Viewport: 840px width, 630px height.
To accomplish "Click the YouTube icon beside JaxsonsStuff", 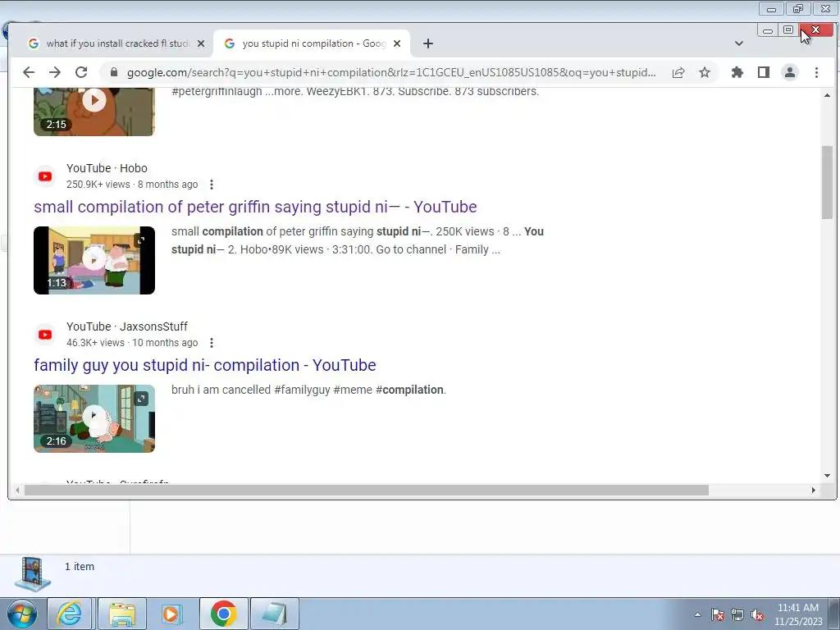I will coord(45,335).
